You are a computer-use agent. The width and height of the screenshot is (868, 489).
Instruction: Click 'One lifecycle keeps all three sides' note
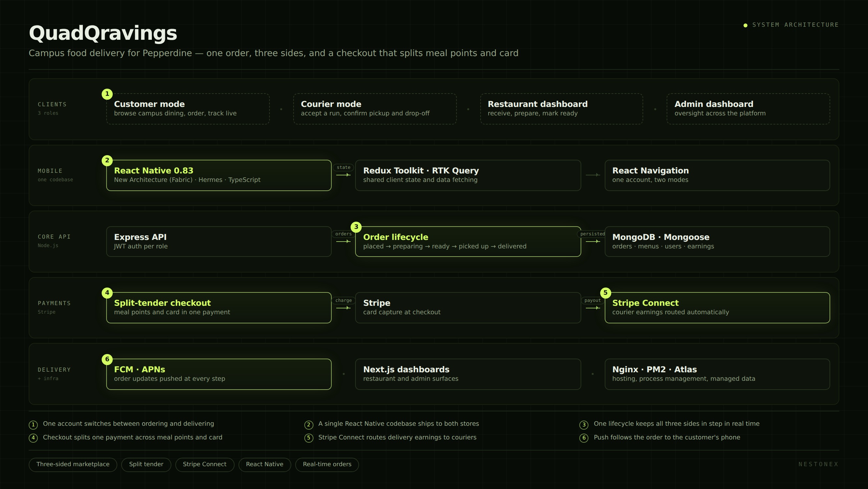tap(677, 423)
